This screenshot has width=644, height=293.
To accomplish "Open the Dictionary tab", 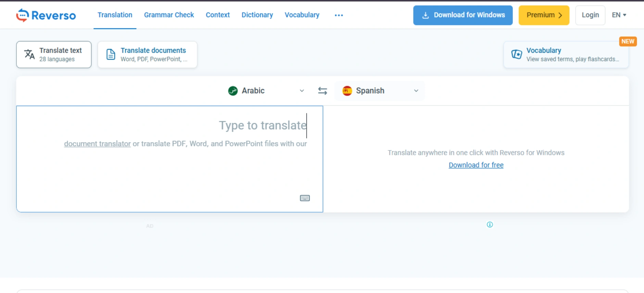I will click(257, 15).
